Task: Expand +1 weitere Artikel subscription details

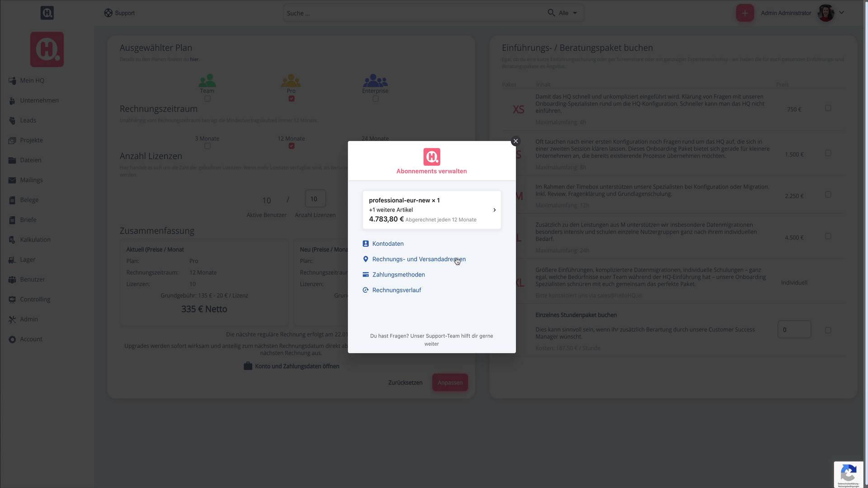Action: pos(494,210)
